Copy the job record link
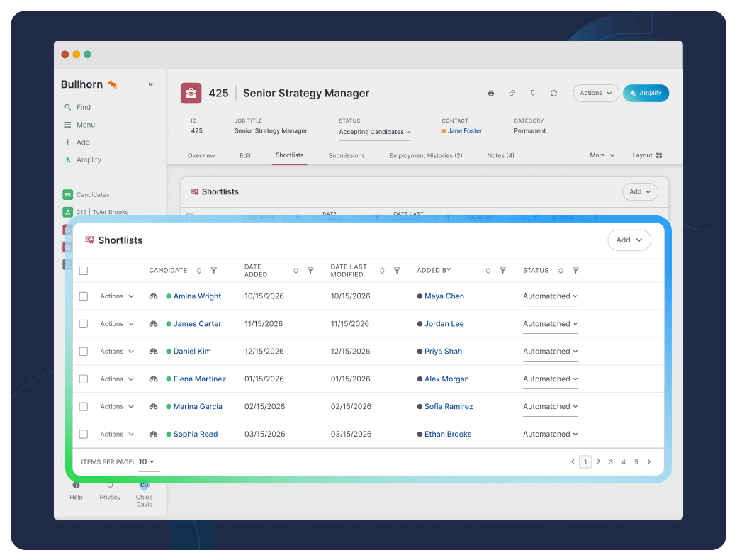737x560 pixels. coord(512,93)
